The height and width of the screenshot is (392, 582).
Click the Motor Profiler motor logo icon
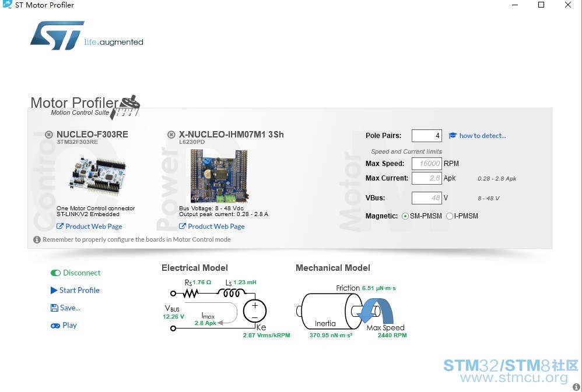click(125, 107)
